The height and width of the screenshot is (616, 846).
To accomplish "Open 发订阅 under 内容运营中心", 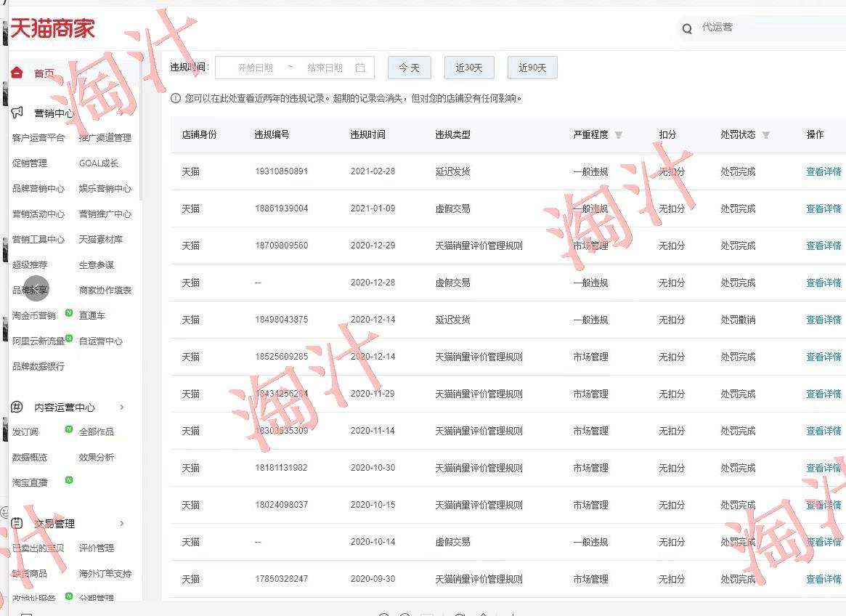I will (25, 432).
